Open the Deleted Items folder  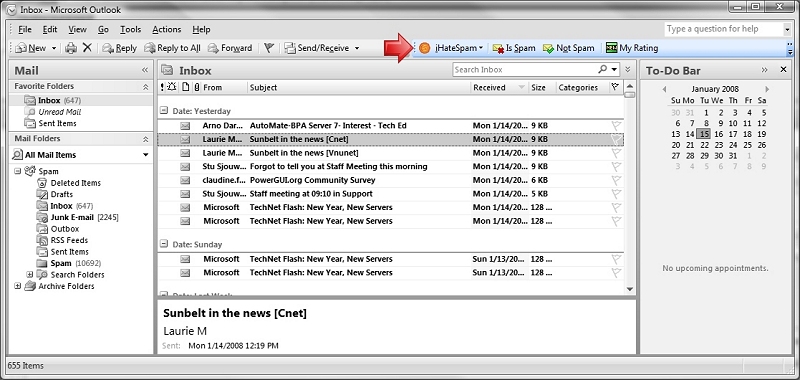[x=69, y=183]
